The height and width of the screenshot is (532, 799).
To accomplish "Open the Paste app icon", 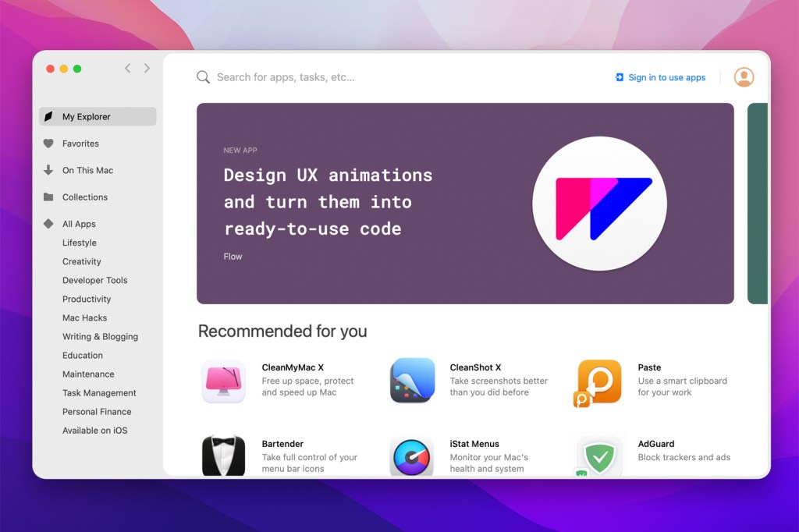I will pos(598,383).
